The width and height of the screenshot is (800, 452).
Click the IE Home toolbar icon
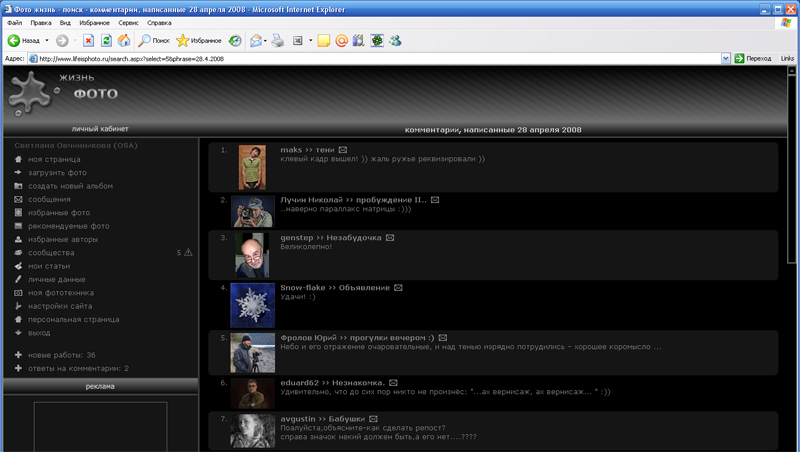pyautogui.click(x=124, y=41)
